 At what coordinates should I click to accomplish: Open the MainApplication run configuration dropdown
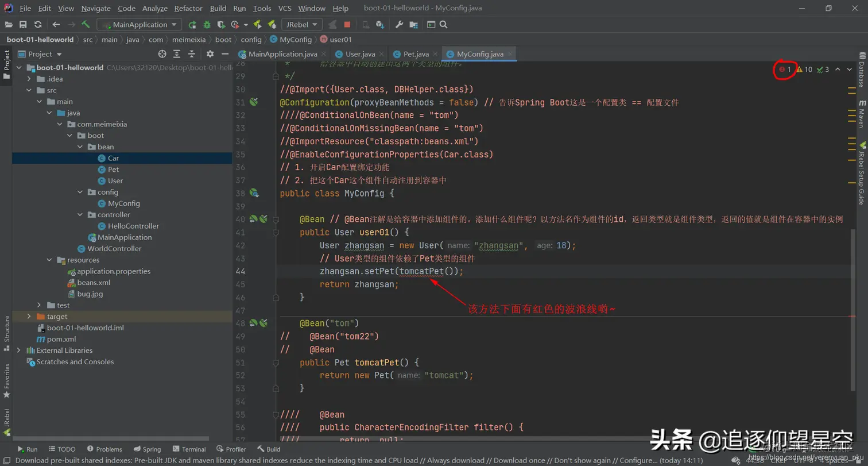[x=139, y=25]
